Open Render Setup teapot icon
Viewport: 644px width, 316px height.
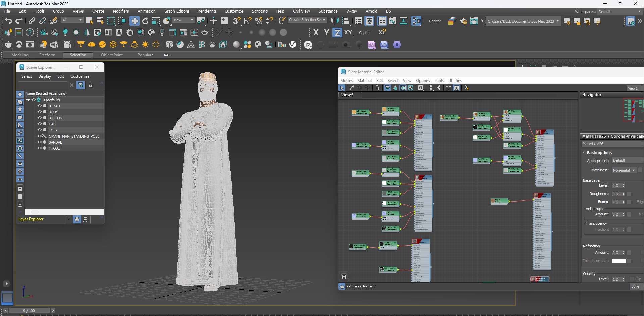(x=463, y=21)
